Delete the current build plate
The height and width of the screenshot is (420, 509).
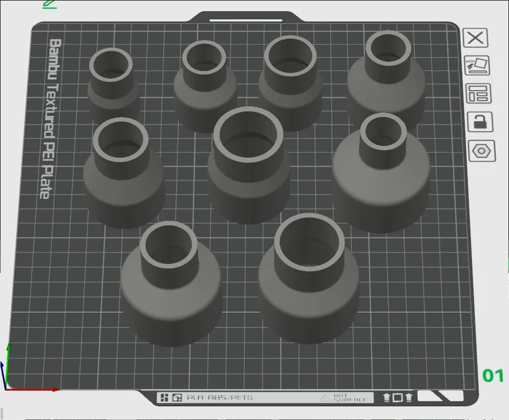click(x=475, y=39)
